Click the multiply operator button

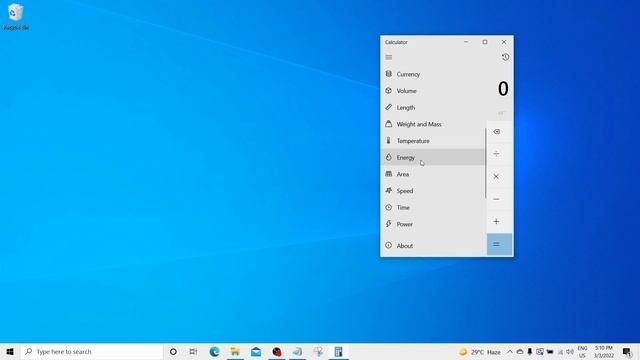496,176
